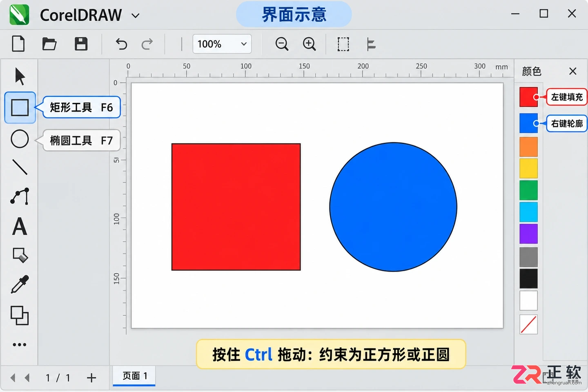Select the Ellipse tool
This screenshot has width=588, height=392.
20,139
